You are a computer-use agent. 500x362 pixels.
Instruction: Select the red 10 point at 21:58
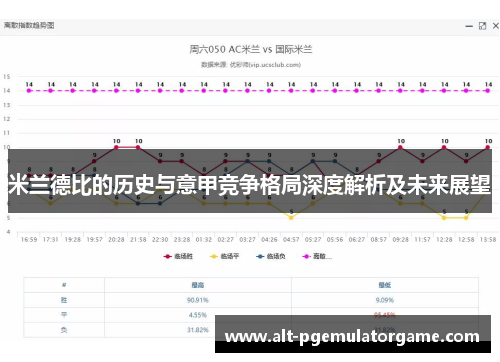(x=138, y=147)
